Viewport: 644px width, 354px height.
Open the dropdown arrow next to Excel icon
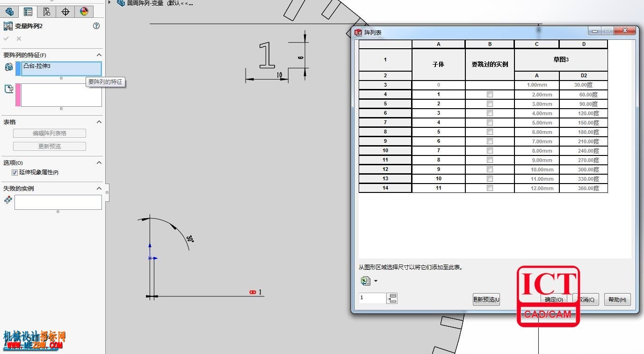(x=376, y=281)
